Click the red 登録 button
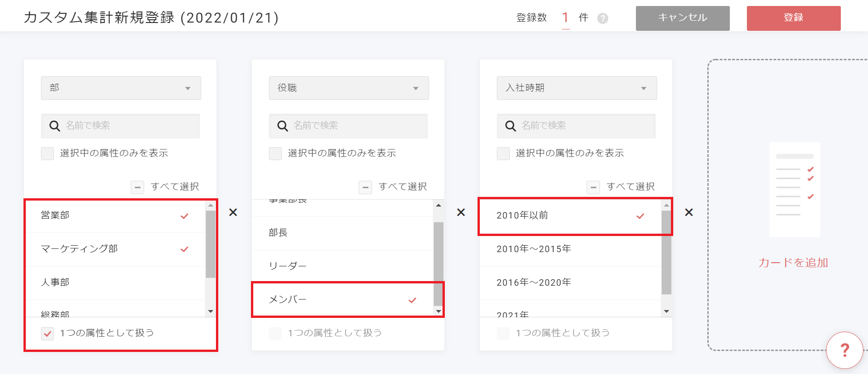This screenshot has height=374, width=868. pyautogui.click(x=793, y=18)
